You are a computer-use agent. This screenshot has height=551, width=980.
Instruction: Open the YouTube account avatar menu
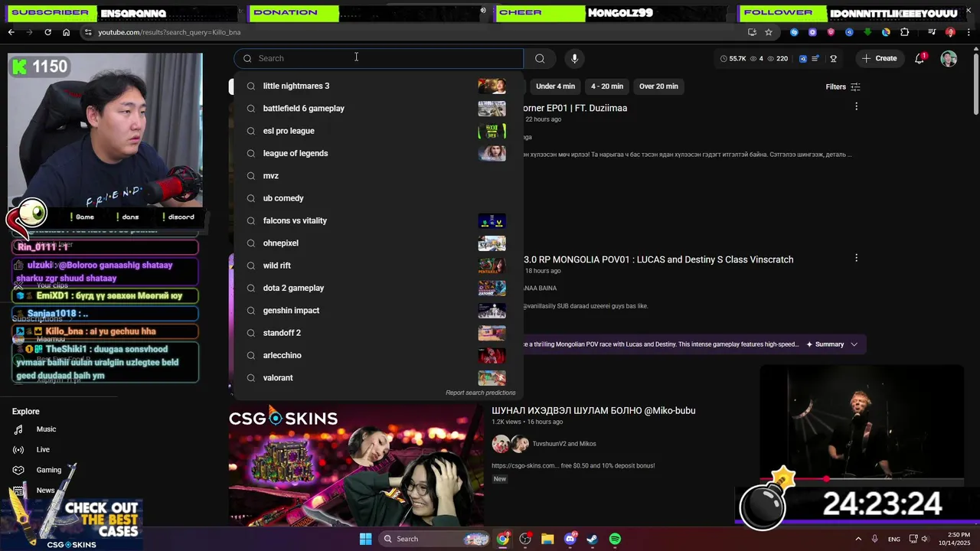point(949,58)
